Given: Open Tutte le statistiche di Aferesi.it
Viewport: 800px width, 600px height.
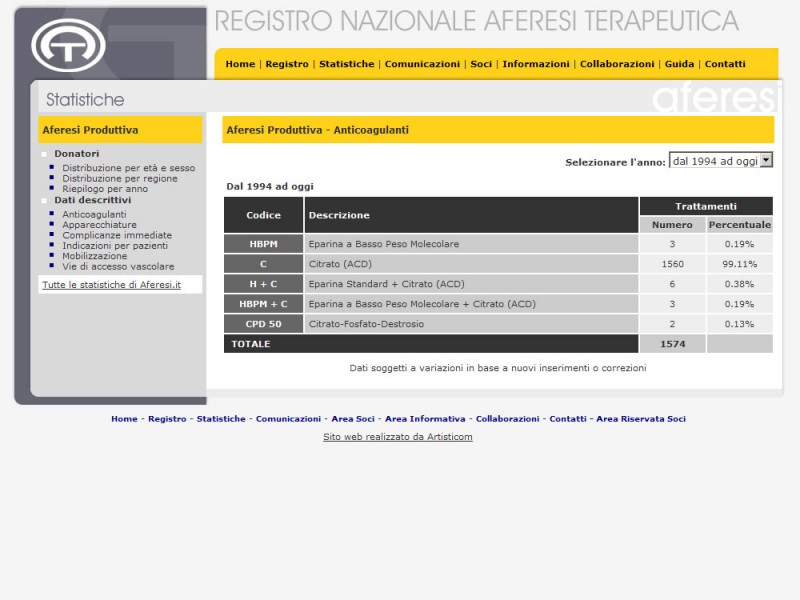Looking at the screenshot, I should 111,285.
